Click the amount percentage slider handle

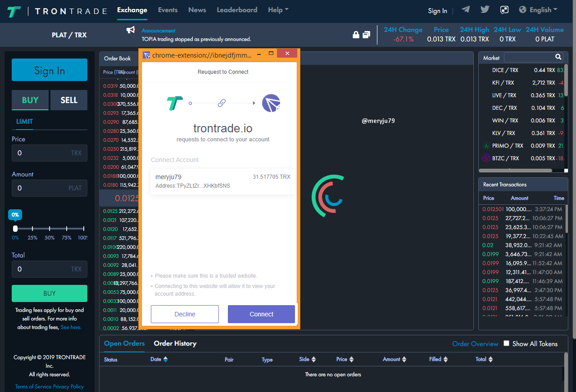point(15,229)
